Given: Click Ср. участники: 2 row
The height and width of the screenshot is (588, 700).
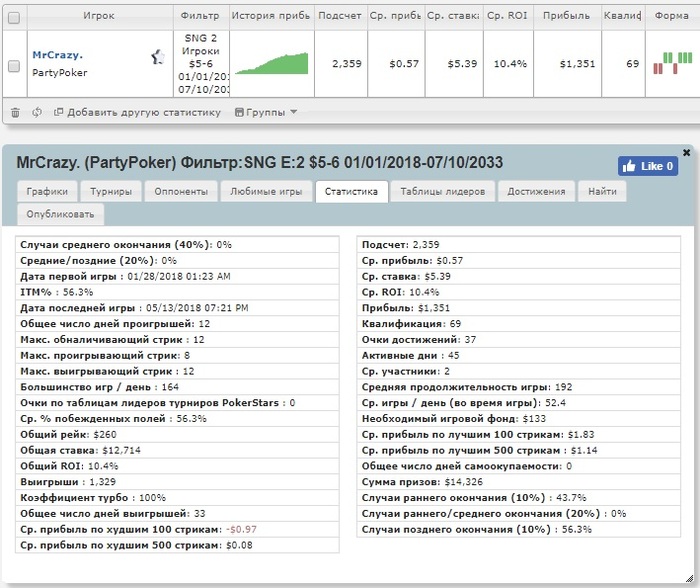Looking at the screenshot, I should click(x=519, y=371).
